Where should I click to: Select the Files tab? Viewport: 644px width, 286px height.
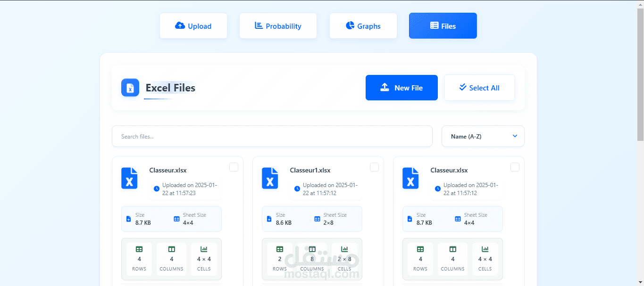point(443,26)
